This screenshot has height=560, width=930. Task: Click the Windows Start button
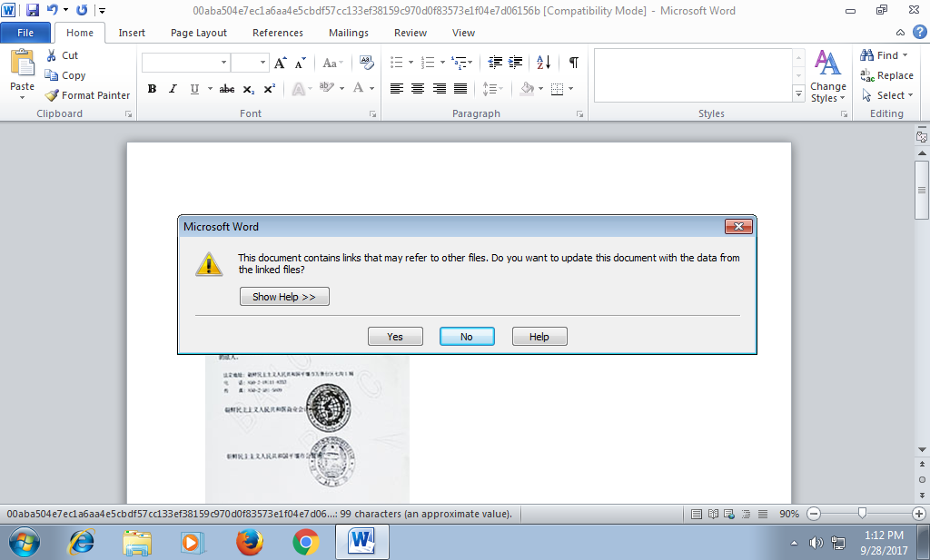25,542
